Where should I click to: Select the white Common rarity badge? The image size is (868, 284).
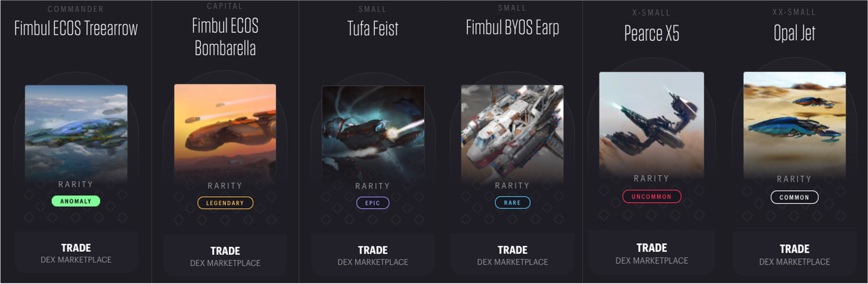click(794, 197)
